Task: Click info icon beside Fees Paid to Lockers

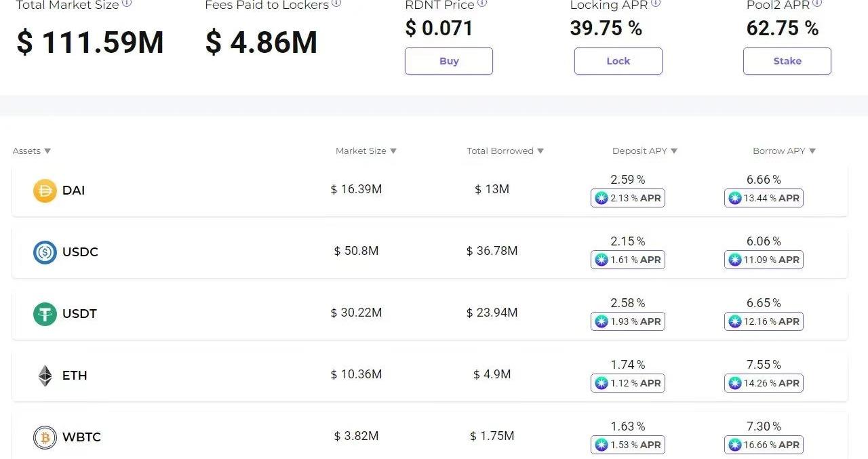Action: pyautogui.click(x=336, y=3)
